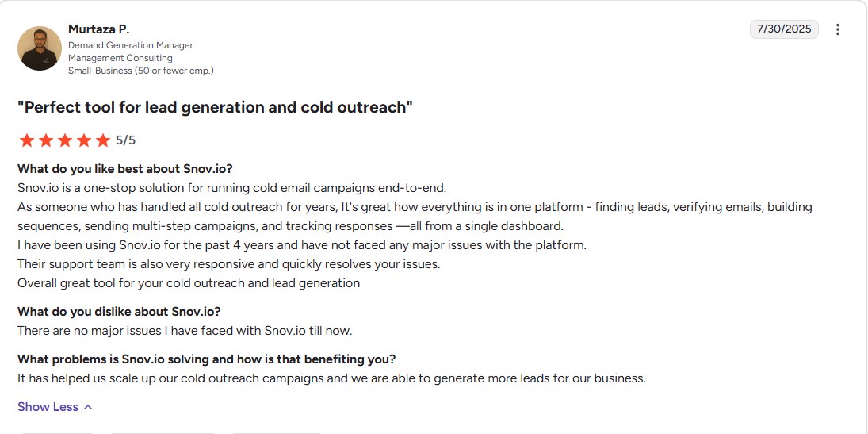Click the "There are no major issues" sentence
The image size is (868, 434).
tap(185, 331)
